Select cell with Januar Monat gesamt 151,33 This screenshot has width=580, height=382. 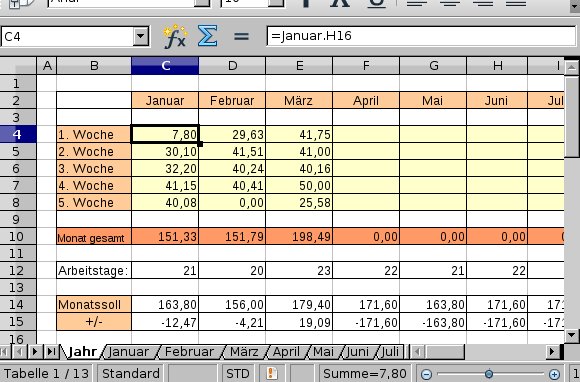165,236
